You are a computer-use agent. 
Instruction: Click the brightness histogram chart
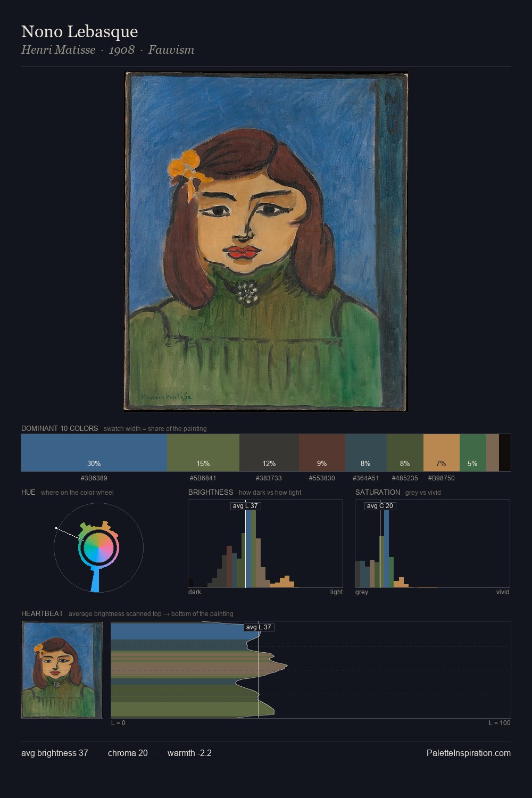[x=265, y=544]
